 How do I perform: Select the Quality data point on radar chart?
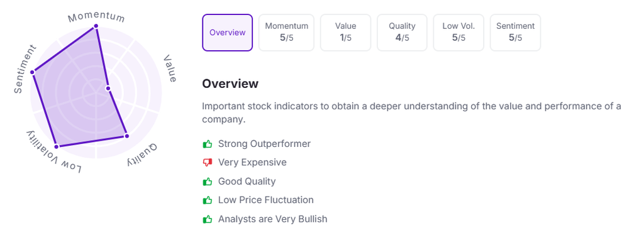pyautogui.click(x=126, y=136)
